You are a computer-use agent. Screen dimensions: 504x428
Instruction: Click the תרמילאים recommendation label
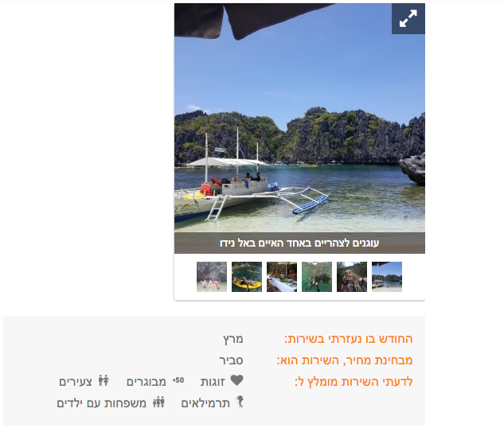coord(205,403)
